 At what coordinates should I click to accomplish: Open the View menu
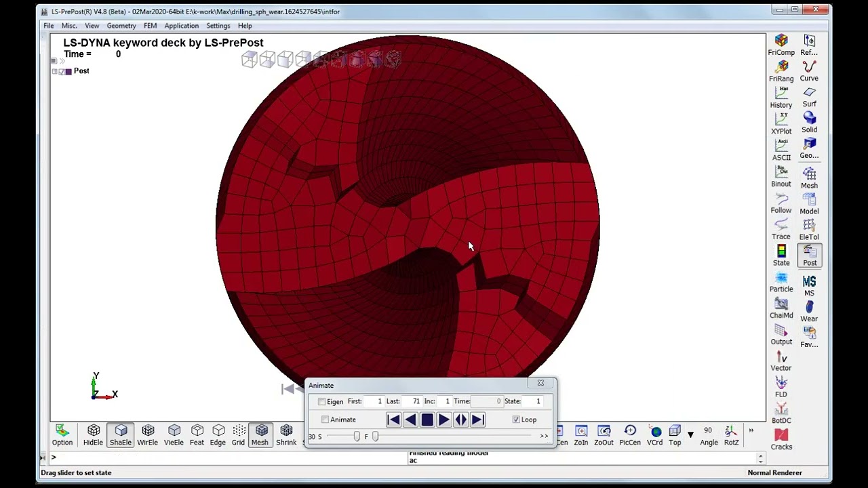[92, 26]
